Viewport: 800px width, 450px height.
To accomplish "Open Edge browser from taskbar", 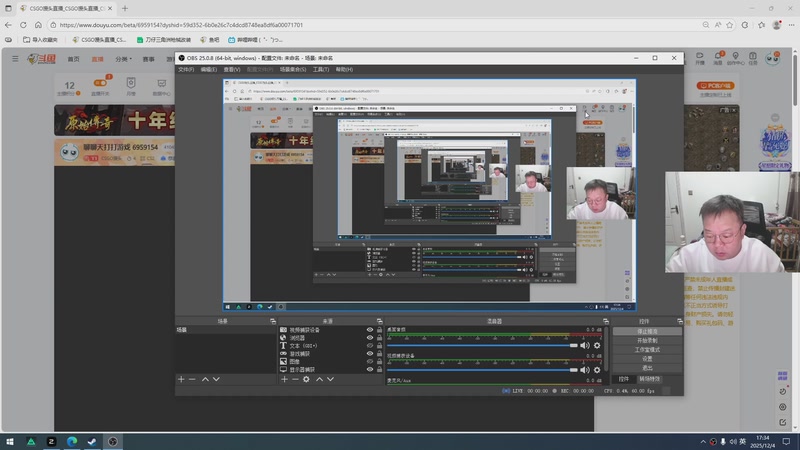I will coord(72,441).
